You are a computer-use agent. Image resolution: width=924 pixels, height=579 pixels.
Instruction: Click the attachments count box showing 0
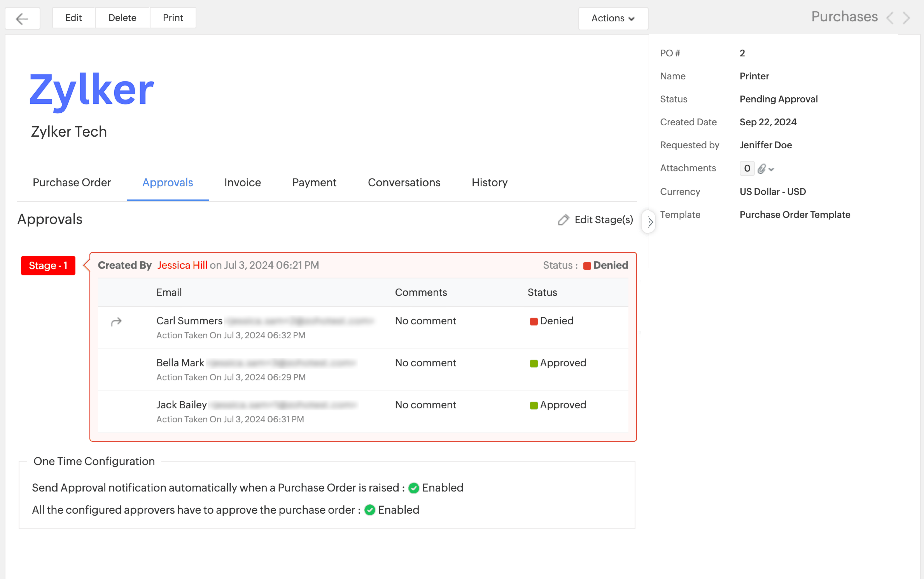[x=747, y=169]
